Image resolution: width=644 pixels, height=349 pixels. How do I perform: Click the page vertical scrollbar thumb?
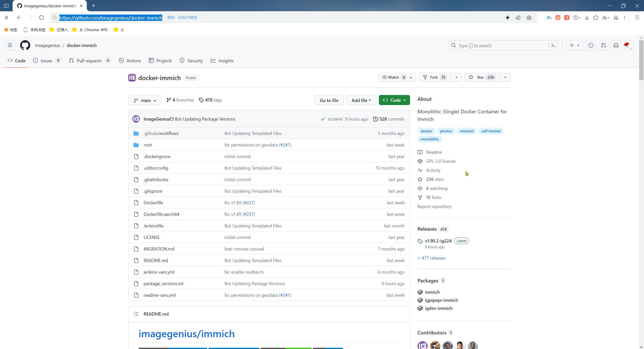[x=641, y=60]
